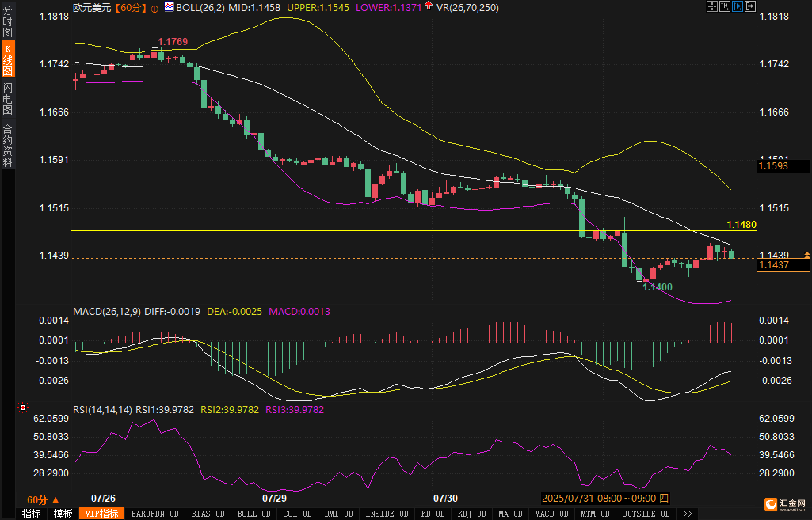Screen dimensions: 812x520
Task: Open the 闪电图 view
Action: (x=8, y=98)
